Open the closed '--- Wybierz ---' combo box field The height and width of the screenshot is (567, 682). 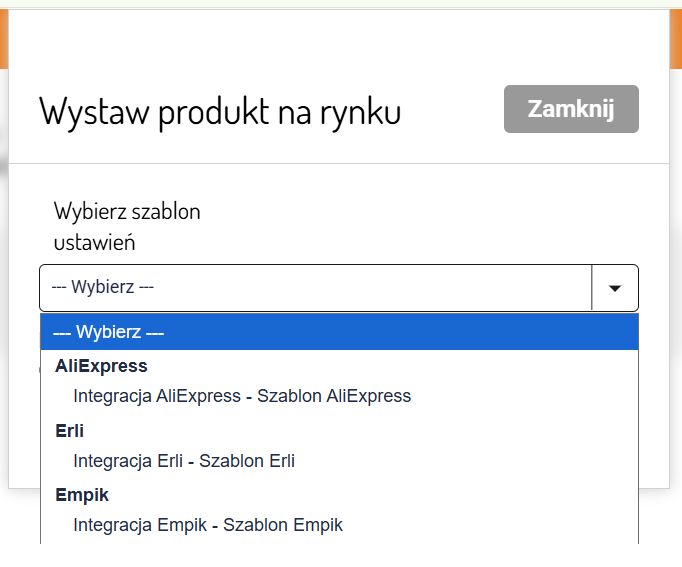(316, 288)
